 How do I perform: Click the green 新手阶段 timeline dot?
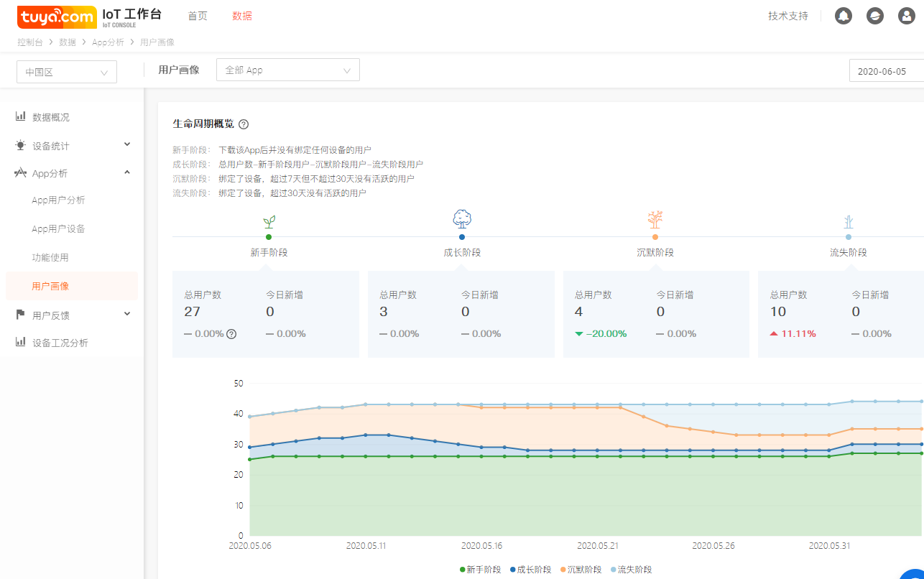pyautogui.click(x=269, y=237)
